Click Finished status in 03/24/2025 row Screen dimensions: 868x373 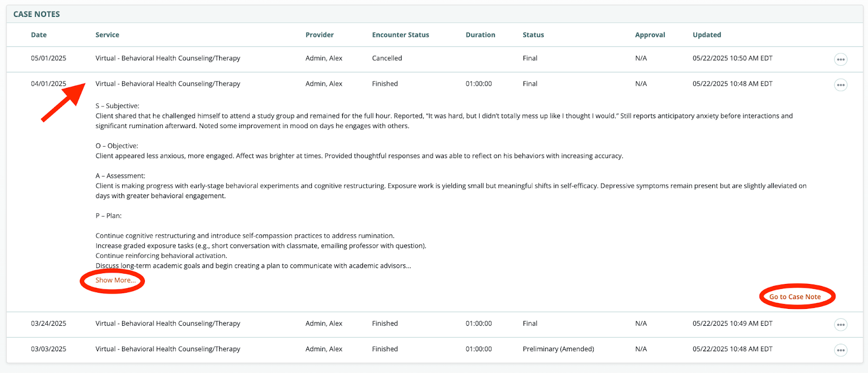pos(385,324)
